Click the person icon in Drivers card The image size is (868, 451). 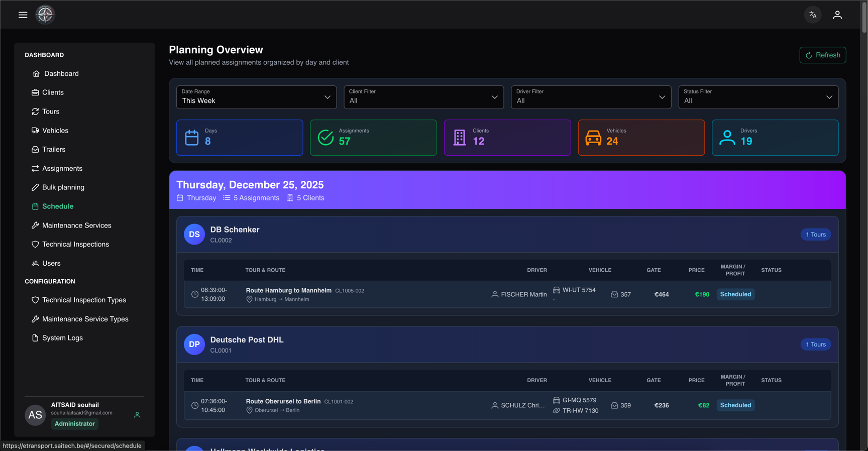(727, 138)
